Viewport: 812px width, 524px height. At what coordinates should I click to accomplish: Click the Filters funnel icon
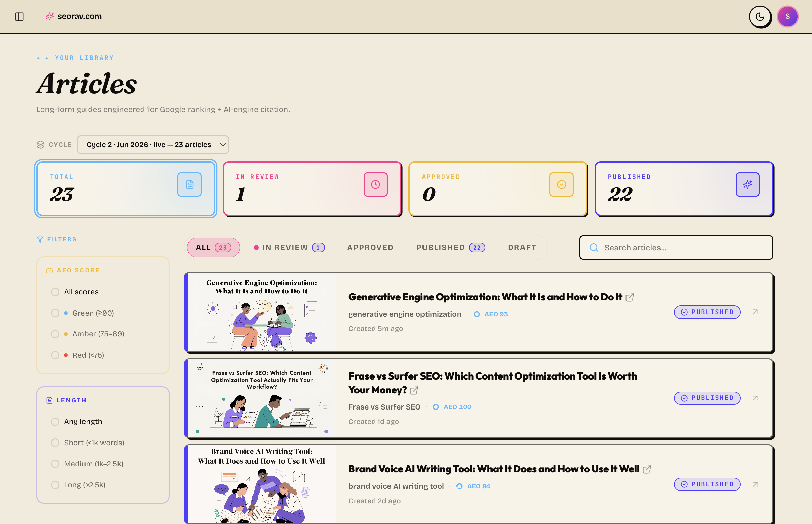(40, 239)
